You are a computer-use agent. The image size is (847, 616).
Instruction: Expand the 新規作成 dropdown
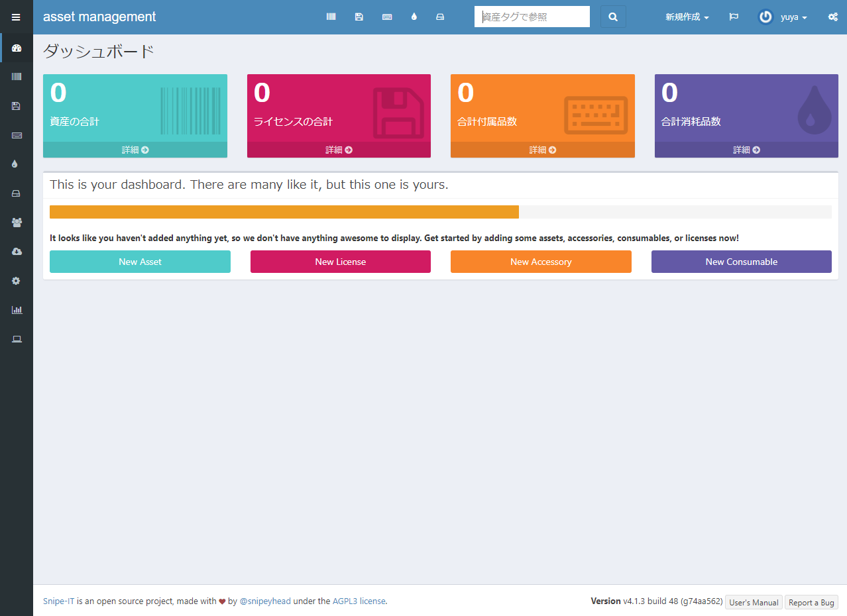pos(687,17)
